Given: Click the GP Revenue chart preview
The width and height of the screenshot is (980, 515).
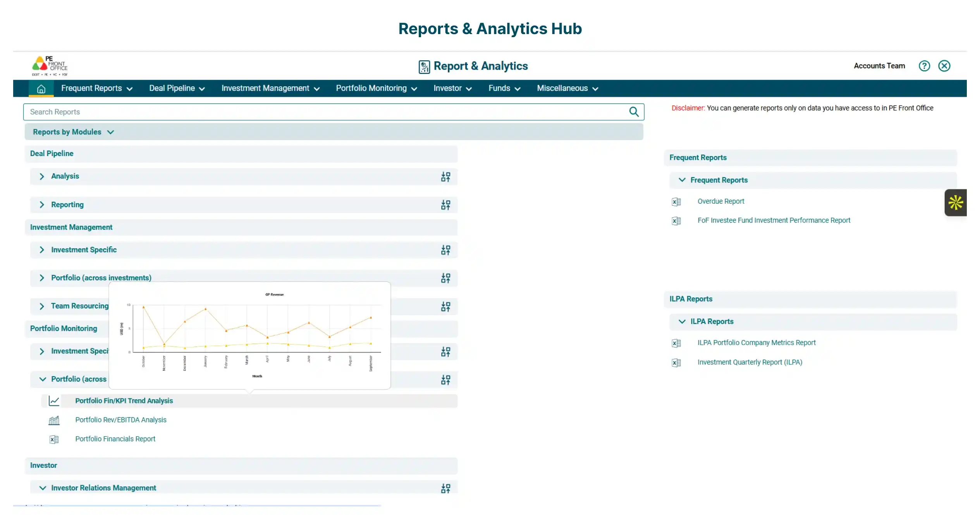Looking at the screenshot, I should (x=250, y=335).
